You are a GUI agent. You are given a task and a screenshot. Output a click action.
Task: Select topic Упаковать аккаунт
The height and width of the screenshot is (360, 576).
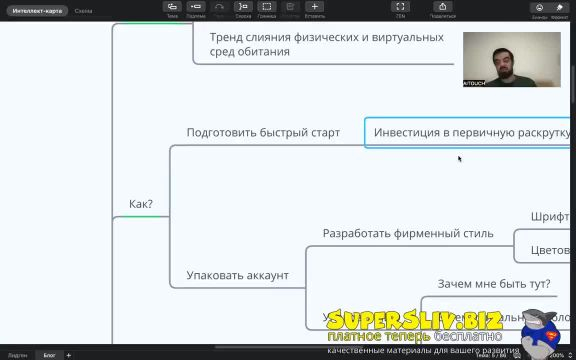pos(237,275)
